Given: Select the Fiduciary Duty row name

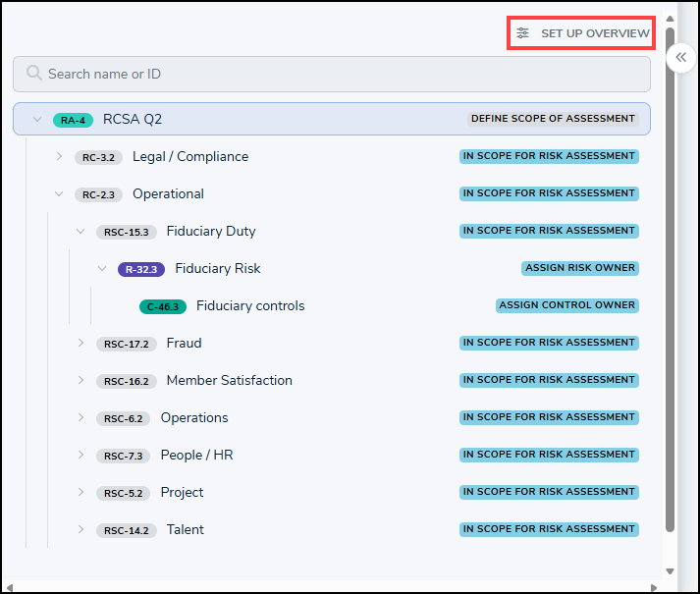Looking at the screenshot, I should click(211, 232).
